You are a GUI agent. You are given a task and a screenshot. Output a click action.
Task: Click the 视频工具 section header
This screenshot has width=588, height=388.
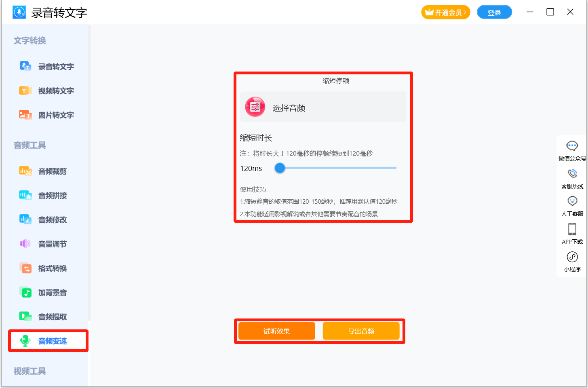pos(30,371)
